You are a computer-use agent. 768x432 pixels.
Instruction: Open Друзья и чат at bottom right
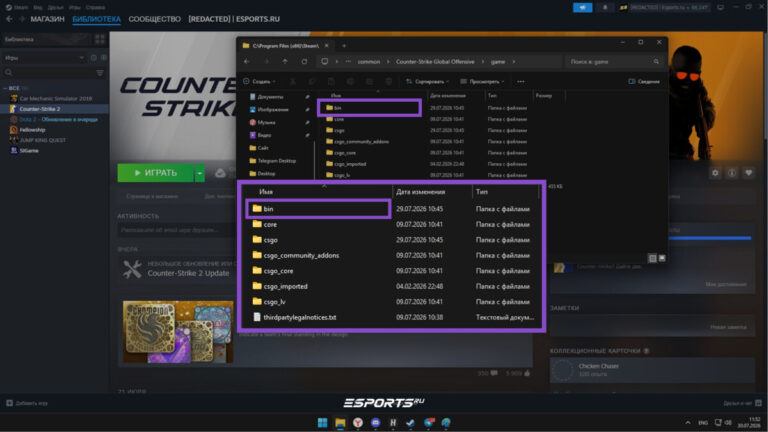(x=742, y=403)
